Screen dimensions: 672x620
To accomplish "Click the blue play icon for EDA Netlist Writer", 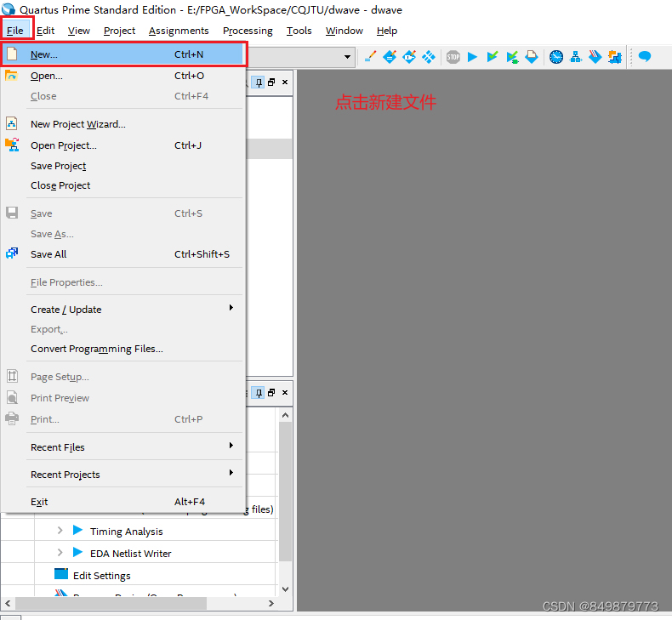I will (x=77, y=552).
